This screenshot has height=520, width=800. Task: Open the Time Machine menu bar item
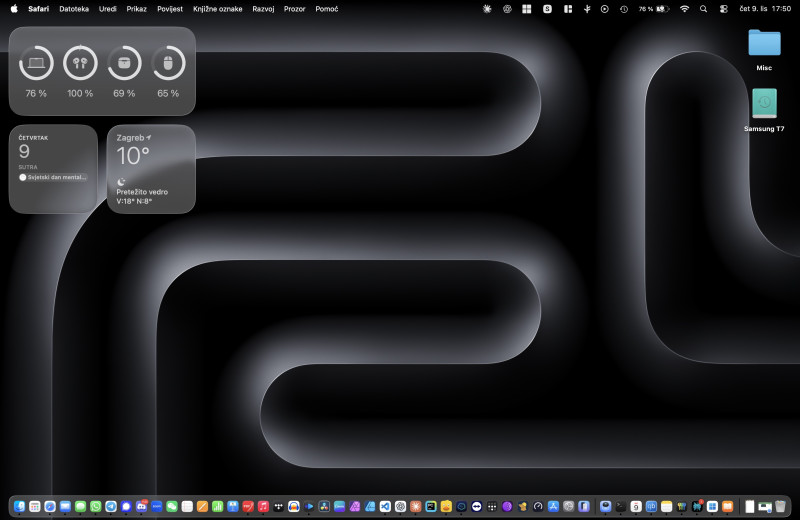point(623,9)
